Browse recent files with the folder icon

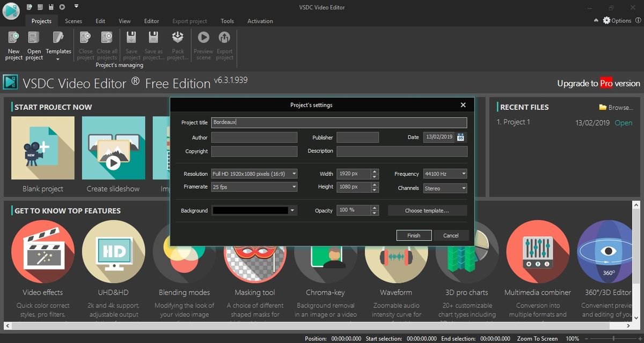604,107
